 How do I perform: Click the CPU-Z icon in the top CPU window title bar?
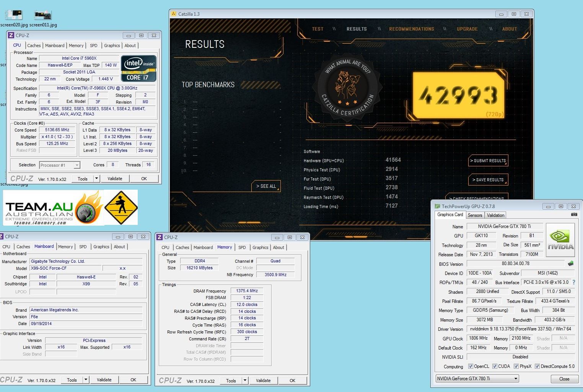11,35
